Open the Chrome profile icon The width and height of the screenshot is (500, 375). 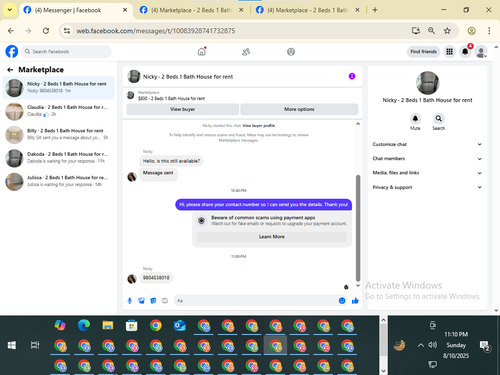point(471,31)
